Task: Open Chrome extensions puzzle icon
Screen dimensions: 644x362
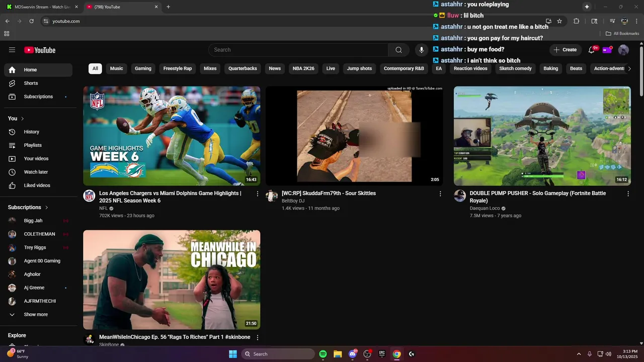Action: pyautogui.click(x=577, y=21)
